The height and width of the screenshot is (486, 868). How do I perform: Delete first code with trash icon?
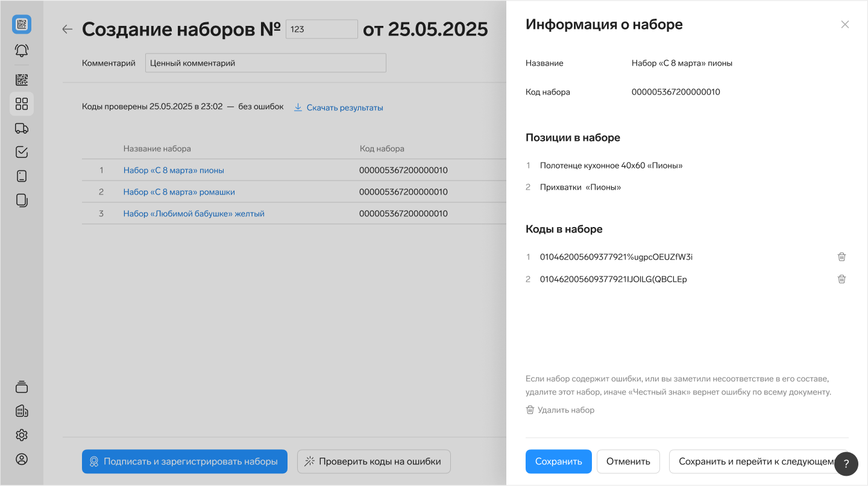[841, 257]
